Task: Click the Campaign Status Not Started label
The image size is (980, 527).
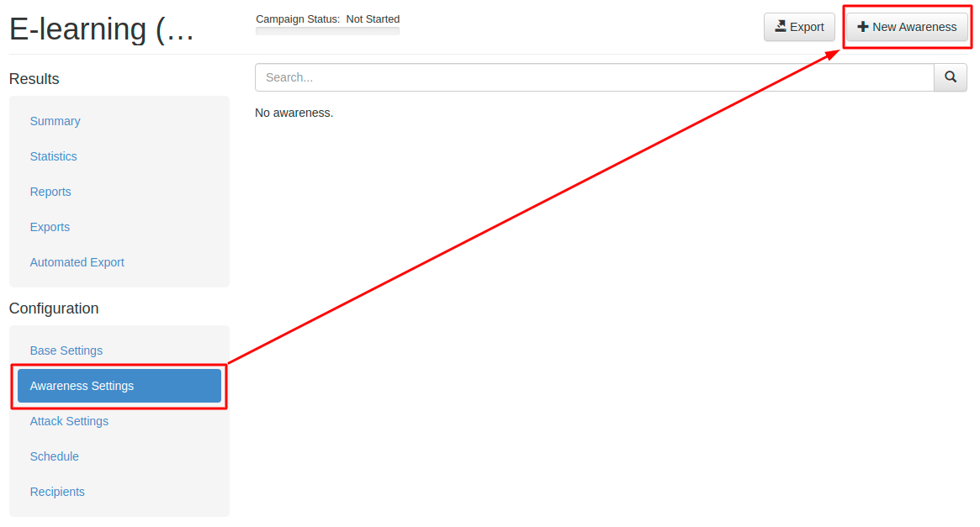Action: click(x=327, y=19)
